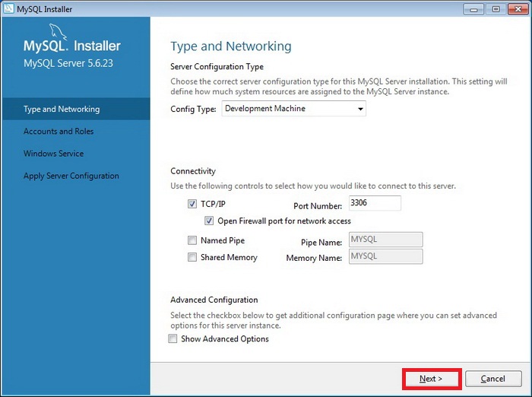This screenshot has width=532, height=397.
Task: Click the Memory Name label
Action: point(314,258)
